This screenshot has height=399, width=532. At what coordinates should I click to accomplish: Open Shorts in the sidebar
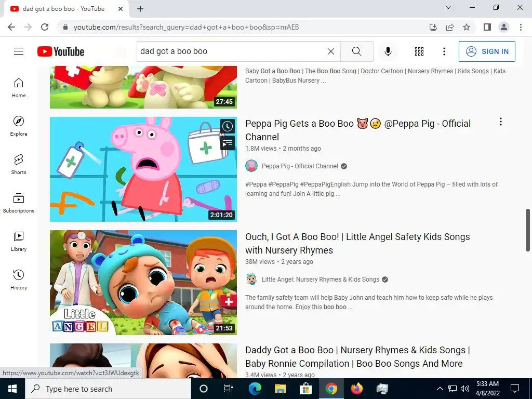19,164
